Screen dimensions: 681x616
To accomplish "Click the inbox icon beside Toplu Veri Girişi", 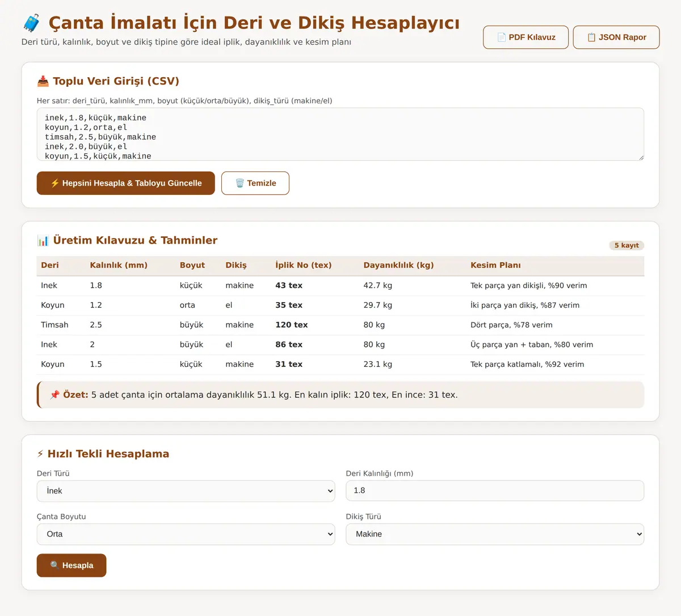I will tap(43, 81).
